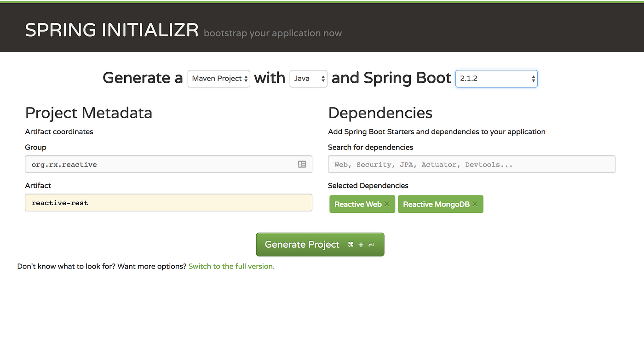Viewport: 644px width, 360px height.
Task: Click the Project Metadata heading
Action: 89,113
